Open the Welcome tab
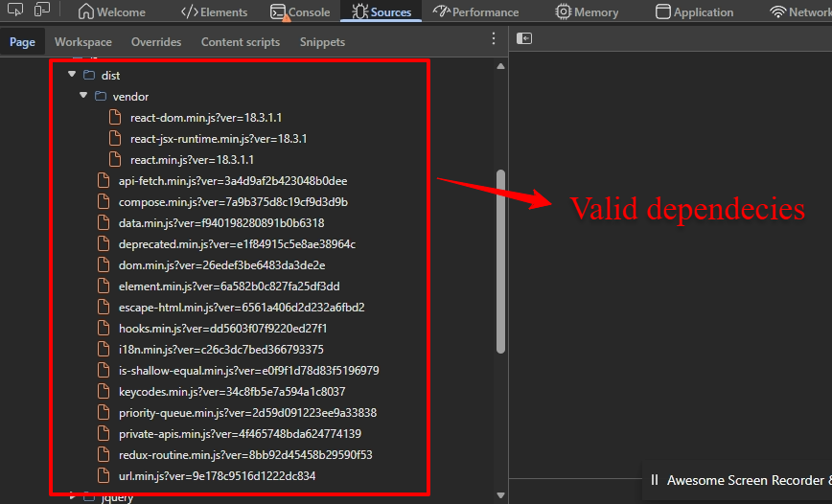The image size is (832, 504). pyautogui.click(x=111, y=11)
